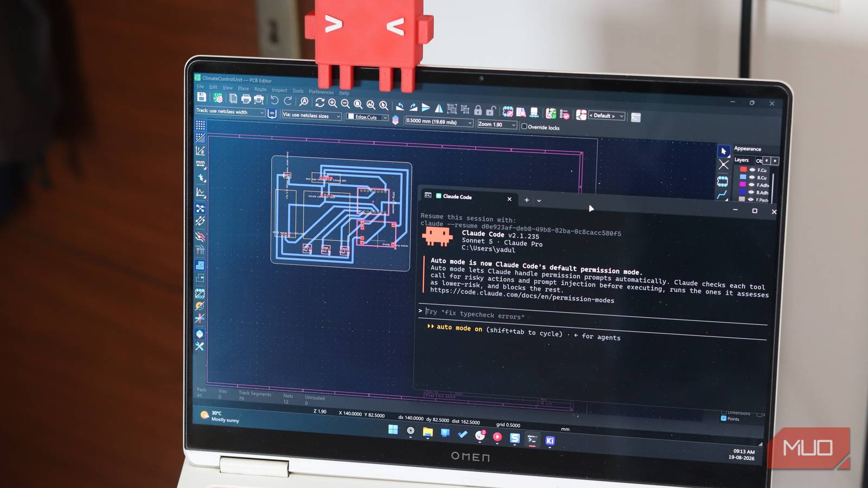Click the Redo arrow icon
Viewport: 868px width, 488px height.
point(288,100)
